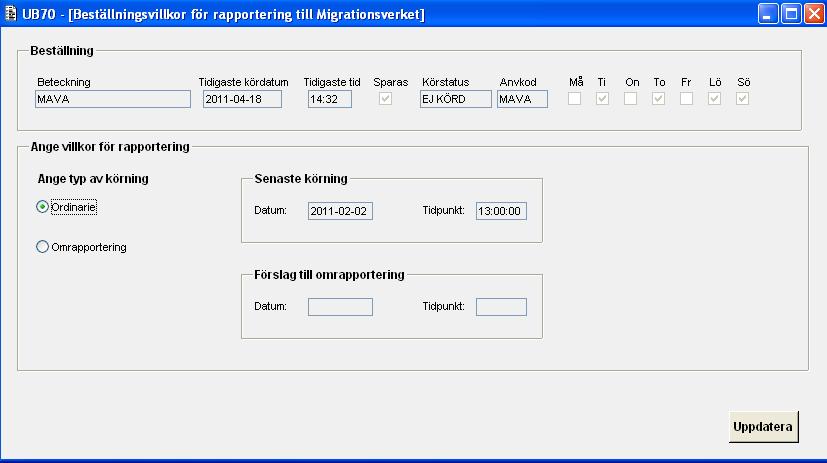Click the Tidigaste kördatum date field
The height and width of the screenshot is (463, 827).
[242, 99]
